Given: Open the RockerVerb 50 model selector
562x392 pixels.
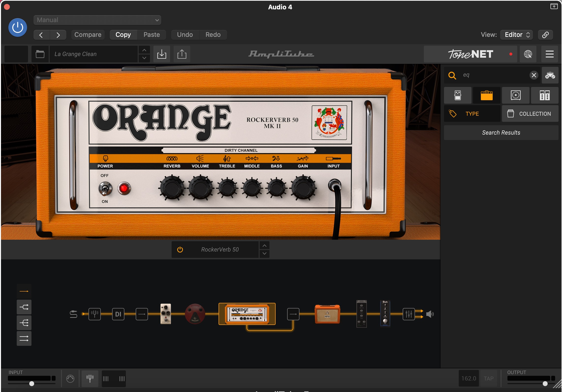Looking at the screenshot, I should tap(220, 250).
